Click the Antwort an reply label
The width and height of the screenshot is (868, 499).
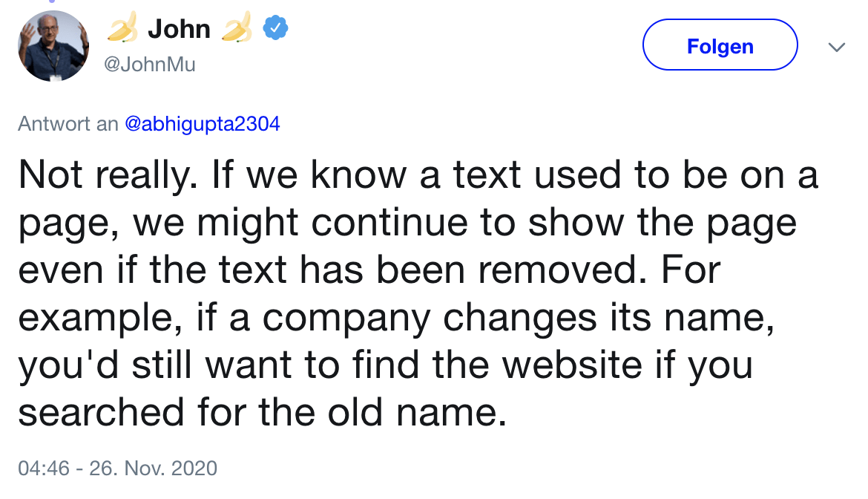[59, 123]
